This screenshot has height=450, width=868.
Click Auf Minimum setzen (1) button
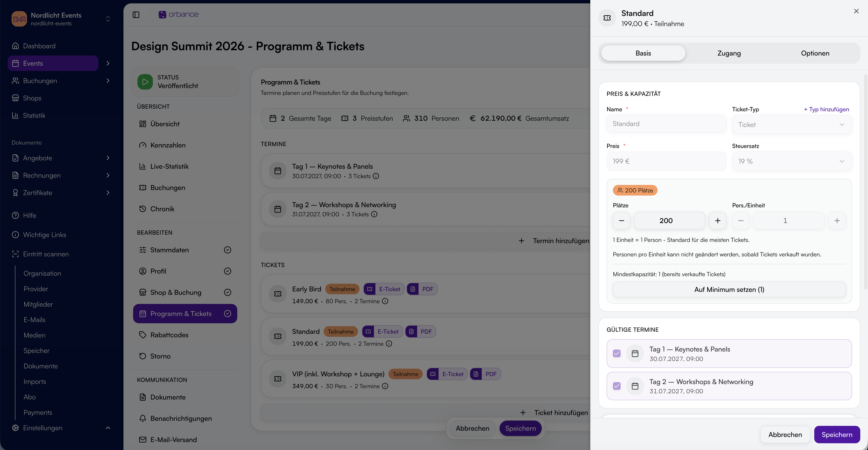pyautogui.click(x=729, y=289)
